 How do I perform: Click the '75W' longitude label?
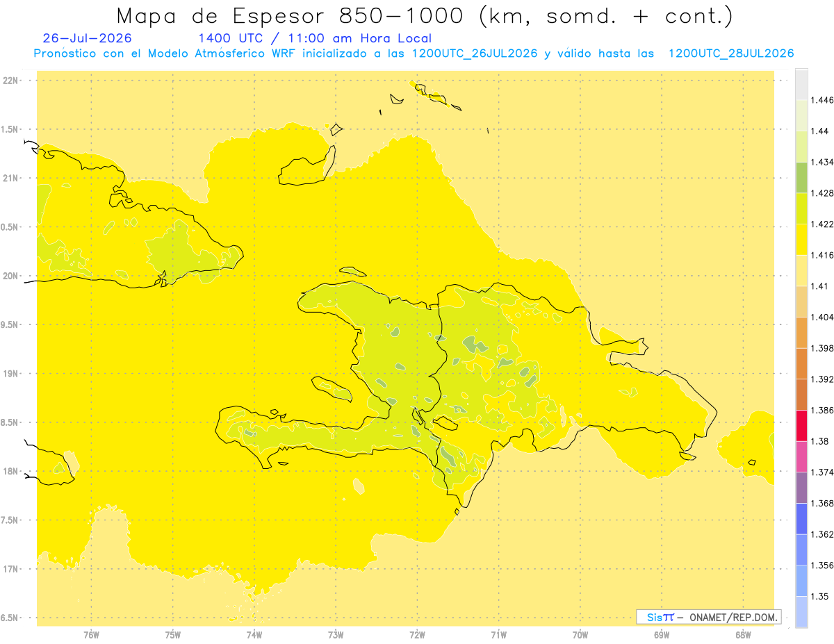pos(172,634)
